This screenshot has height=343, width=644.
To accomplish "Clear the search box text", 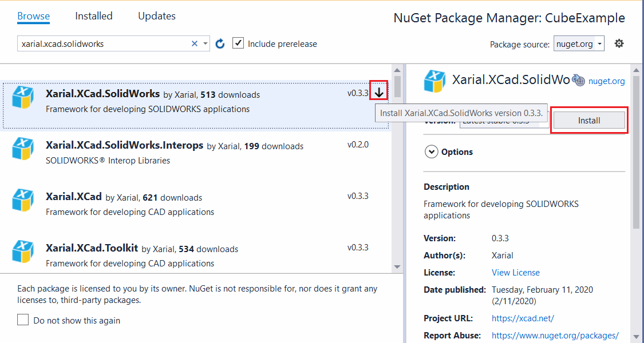I will (x=195, y=43).
